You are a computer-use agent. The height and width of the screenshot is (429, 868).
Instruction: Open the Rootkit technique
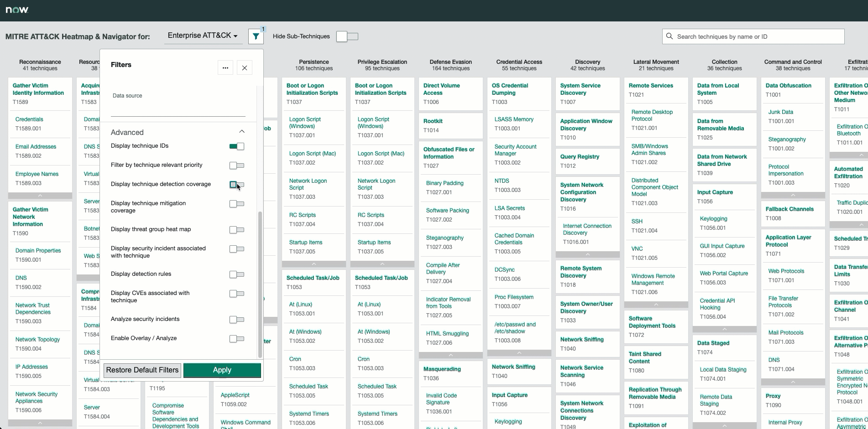coord(433,121)
